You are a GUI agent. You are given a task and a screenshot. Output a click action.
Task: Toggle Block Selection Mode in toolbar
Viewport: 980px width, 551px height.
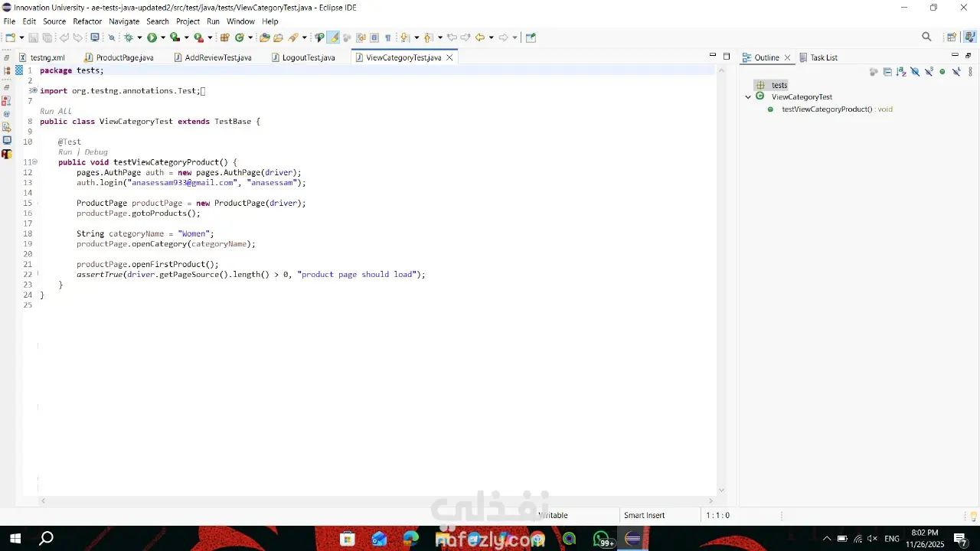click(x=374, y=37)
